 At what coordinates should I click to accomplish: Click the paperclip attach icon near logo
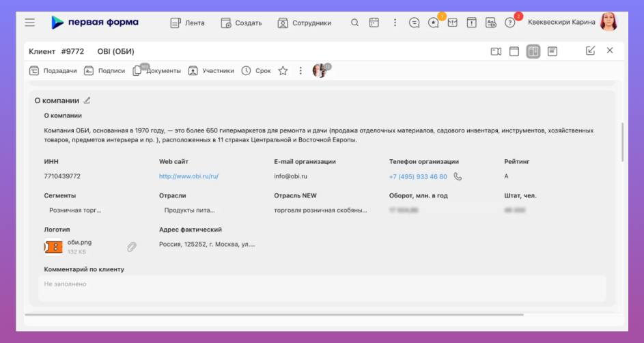pyautogui.click(x=132, y=247)
